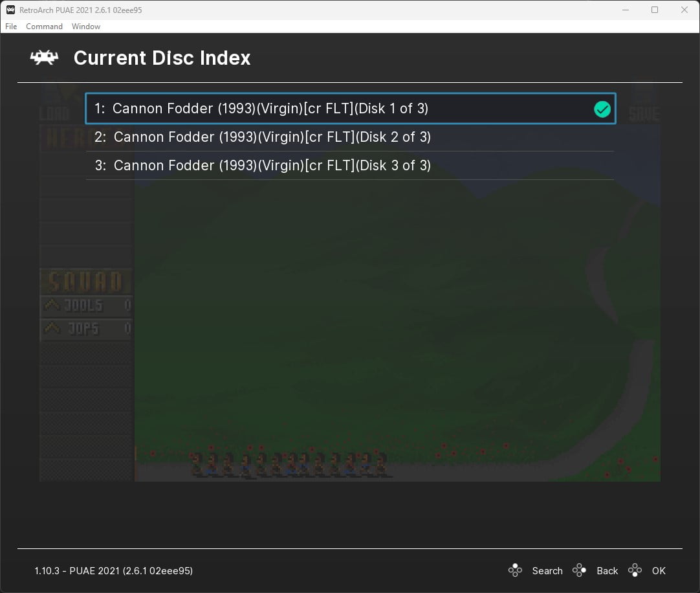Click the green checkmark on Disk 1
Viewport: 700px width, 593px height.
602,109
